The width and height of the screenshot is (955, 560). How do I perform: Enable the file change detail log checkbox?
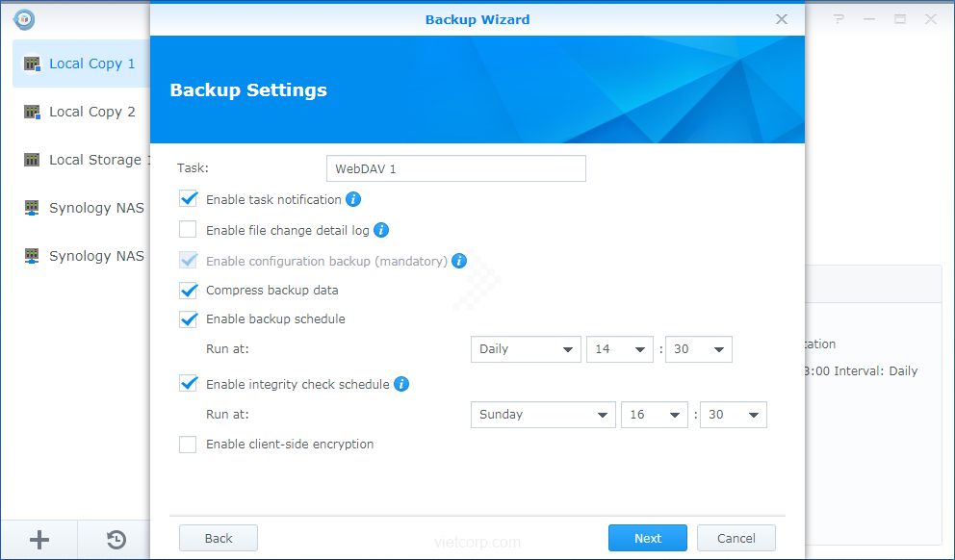point(189,230)
